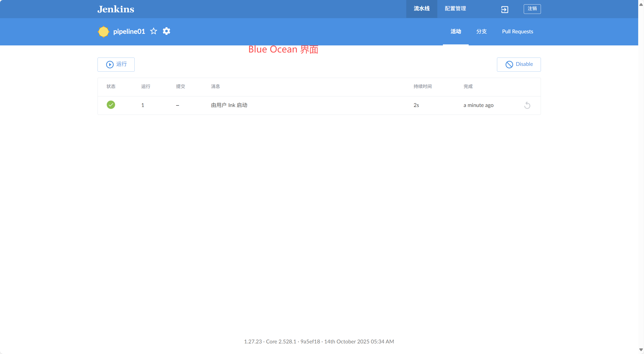Click the 注销 logout button
Viewport: 644px width, 354px height.
(532, 9)
